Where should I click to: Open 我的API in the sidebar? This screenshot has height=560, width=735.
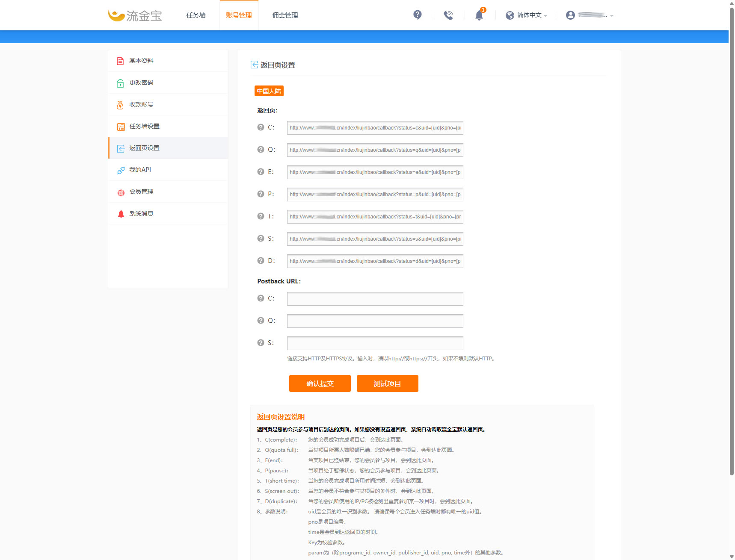point(140,170)
